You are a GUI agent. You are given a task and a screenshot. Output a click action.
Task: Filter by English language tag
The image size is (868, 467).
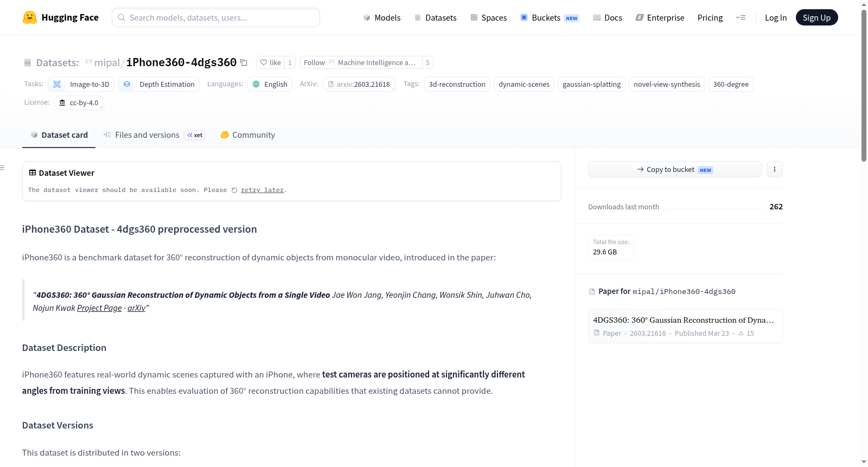(x=270, y=84)
